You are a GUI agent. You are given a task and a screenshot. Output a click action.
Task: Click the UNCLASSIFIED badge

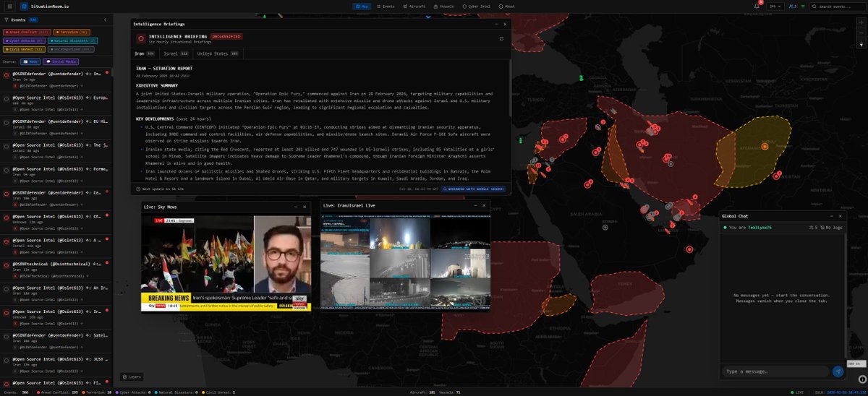point(226,35)
